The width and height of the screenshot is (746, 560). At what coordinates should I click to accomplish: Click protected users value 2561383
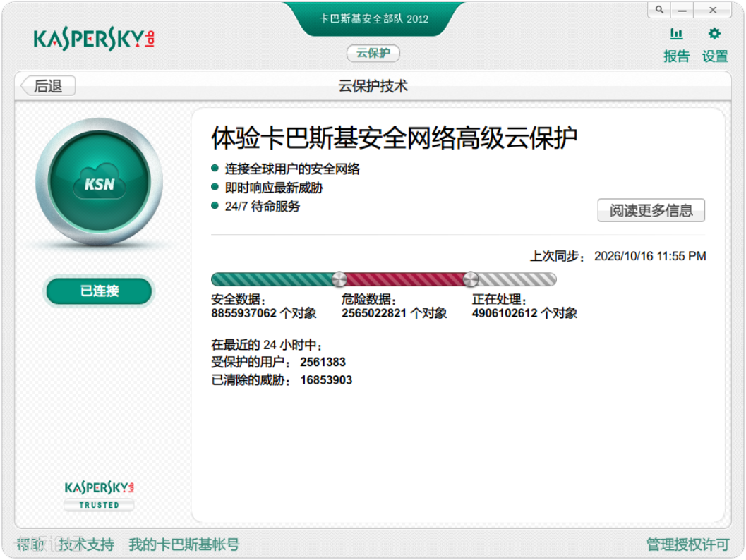click(x=323, y=363)
